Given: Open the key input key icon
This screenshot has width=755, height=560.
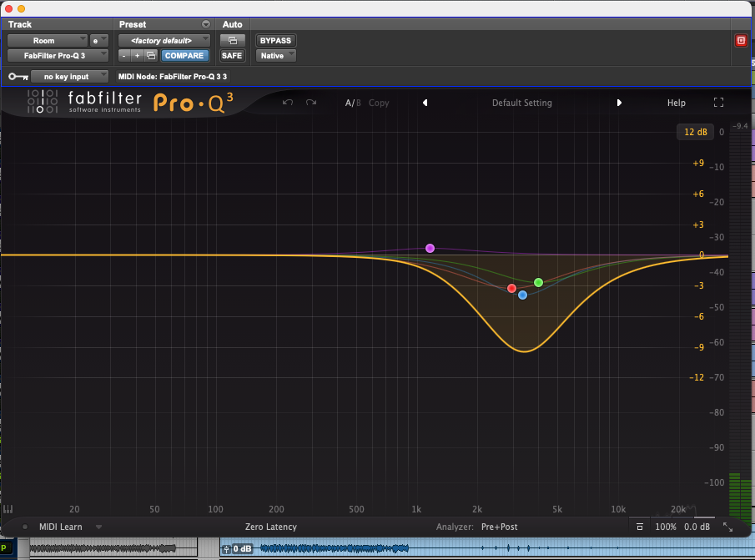Looking at the screenshot, I should point(18,77).
